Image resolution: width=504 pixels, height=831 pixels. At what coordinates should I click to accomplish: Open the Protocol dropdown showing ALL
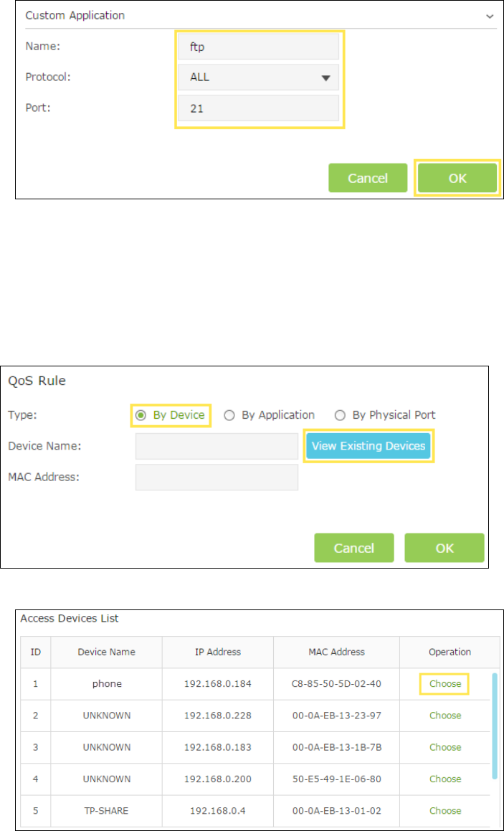click(259, 77)
